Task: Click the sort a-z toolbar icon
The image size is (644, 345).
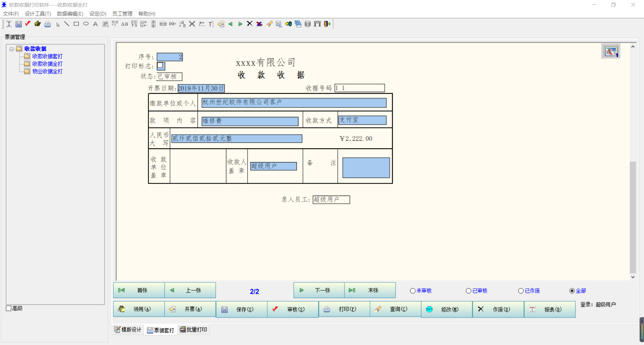Action: pos(182,24)
